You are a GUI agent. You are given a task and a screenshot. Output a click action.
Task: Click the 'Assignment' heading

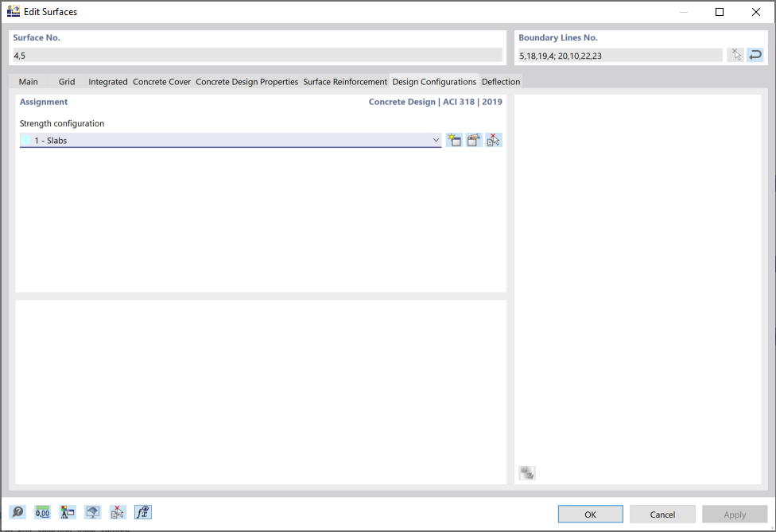[44, 102]
